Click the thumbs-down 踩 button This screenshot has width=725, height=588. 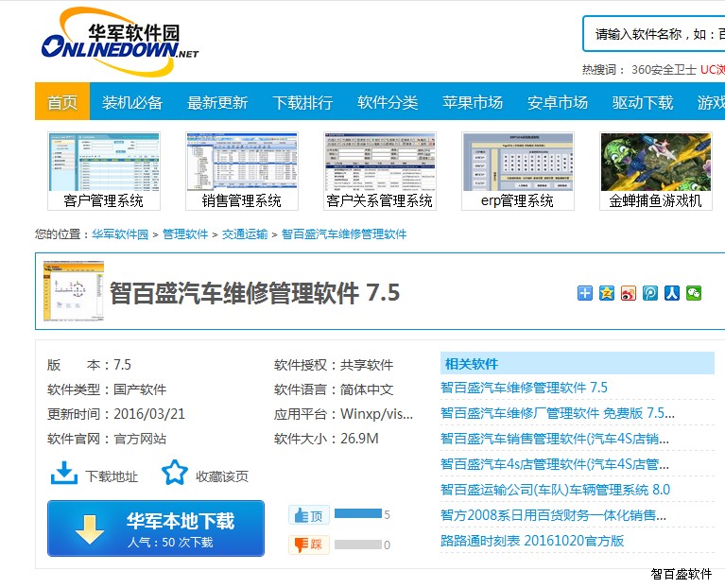(309, 545)
